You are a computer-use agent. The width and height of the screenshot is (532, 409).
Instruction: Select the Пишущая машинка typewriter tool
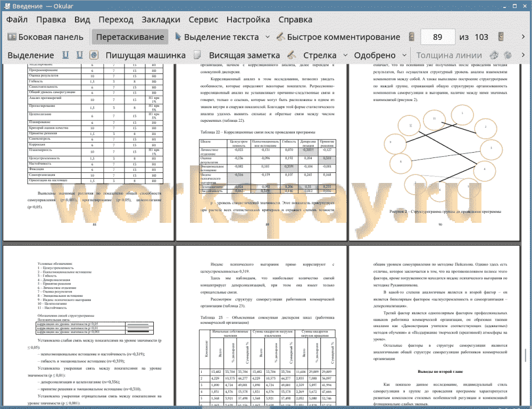coord(146,55)
